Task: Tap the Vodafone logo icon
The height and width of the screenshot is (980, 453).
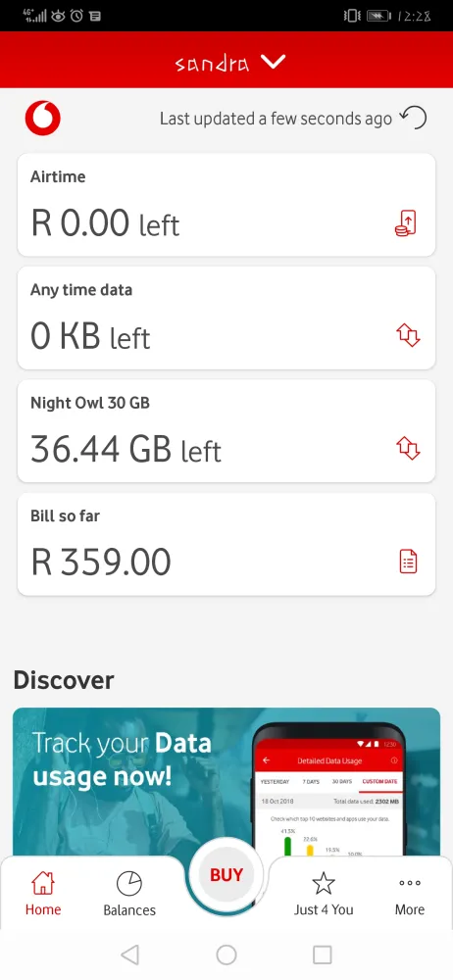Action: 42,119
